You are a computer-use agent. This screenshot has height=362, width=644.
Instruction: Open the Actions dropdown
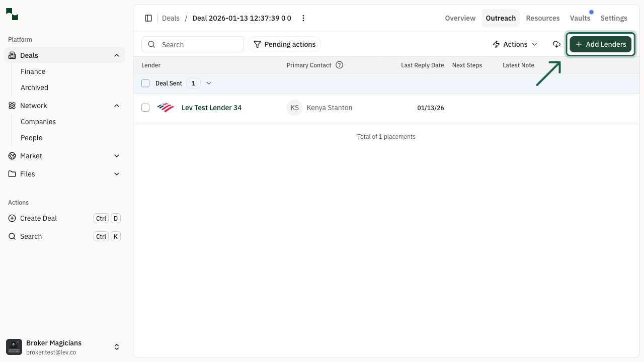515,44
